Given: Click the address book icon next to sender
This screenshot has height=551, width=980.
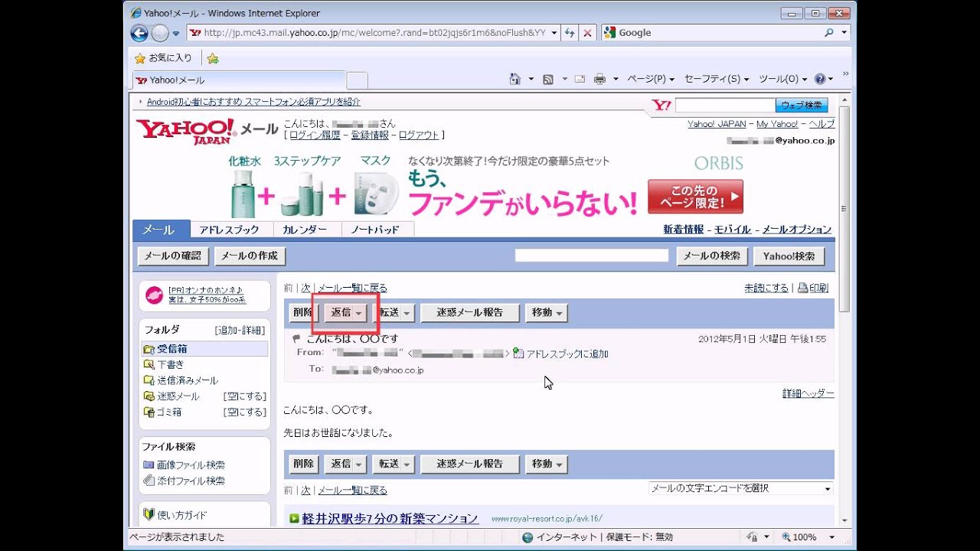Looking at the screenshot, I should pos(518,354).
